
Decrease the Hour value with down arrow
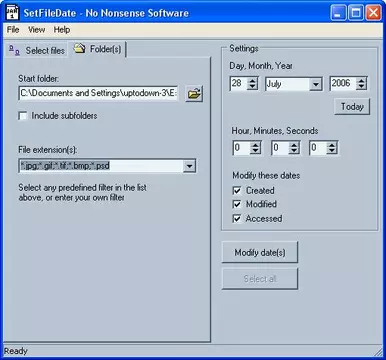coord(255,151)
